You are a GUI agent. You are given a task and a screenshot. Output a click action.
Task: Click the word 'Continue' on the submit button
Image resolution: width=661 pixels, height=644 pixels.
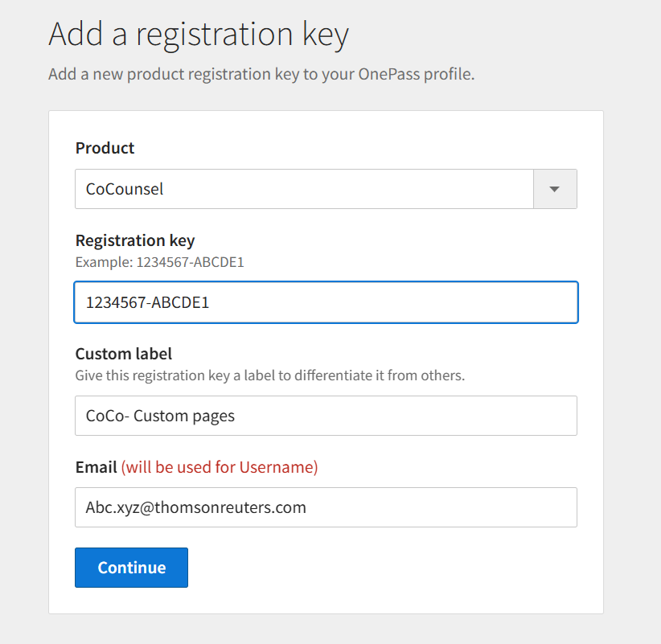click(x=132, y=568)
